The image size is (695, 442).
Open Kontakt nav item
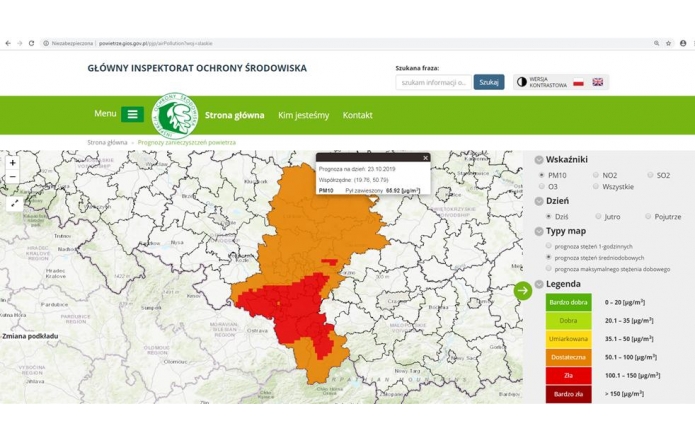coord(358,115)
